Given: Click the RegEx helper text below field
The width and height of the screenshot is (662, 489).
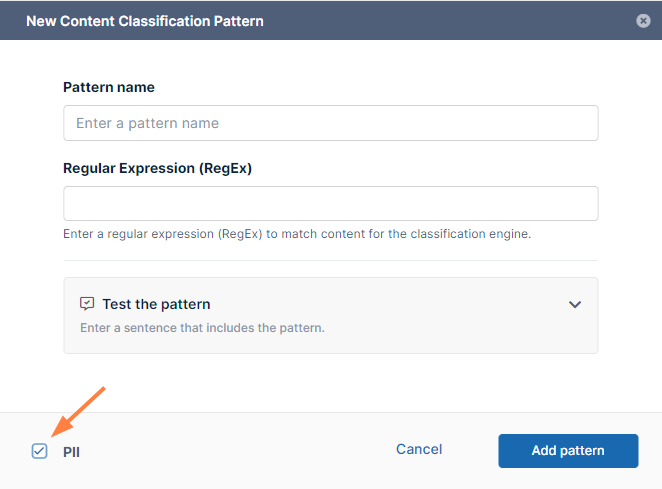Looking at the screenshot, I should click(x=296, y=234).
